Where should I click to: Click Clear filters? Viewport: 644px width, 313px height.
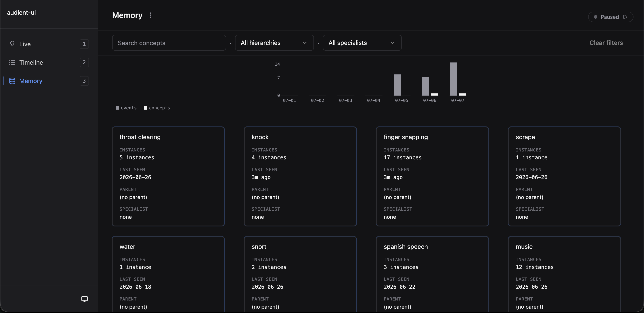click(x=606, y=43)
